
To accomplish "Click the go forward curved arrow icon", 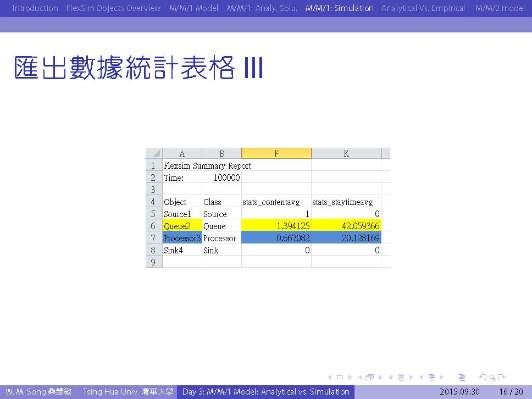I will [502, 378].
